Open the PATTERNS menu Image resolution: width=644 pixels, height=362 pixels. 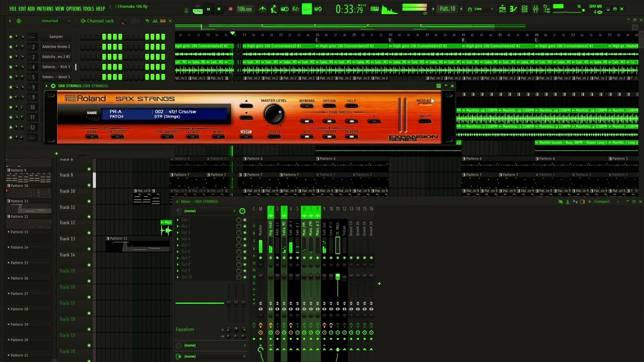point(45,9)
